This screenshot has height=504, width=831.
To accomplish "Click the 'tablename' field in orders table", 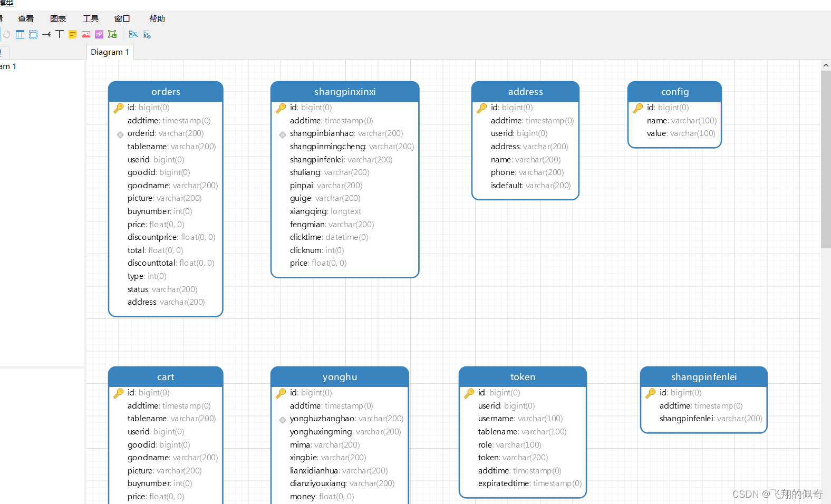I will click(171, 147).
